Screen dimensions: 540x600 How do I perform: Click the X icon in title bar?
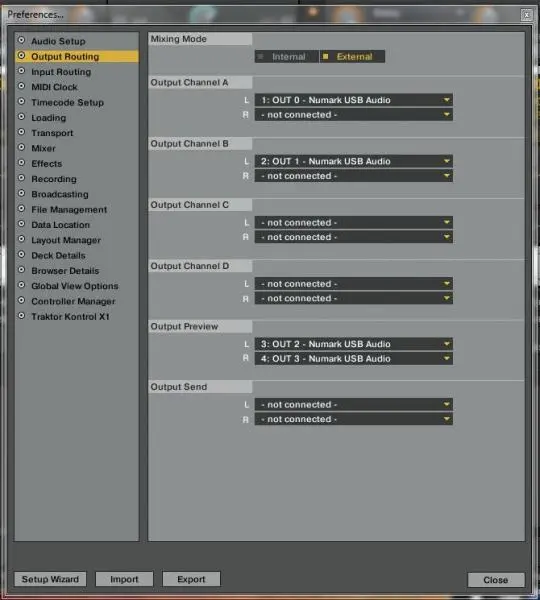point(527,15)
